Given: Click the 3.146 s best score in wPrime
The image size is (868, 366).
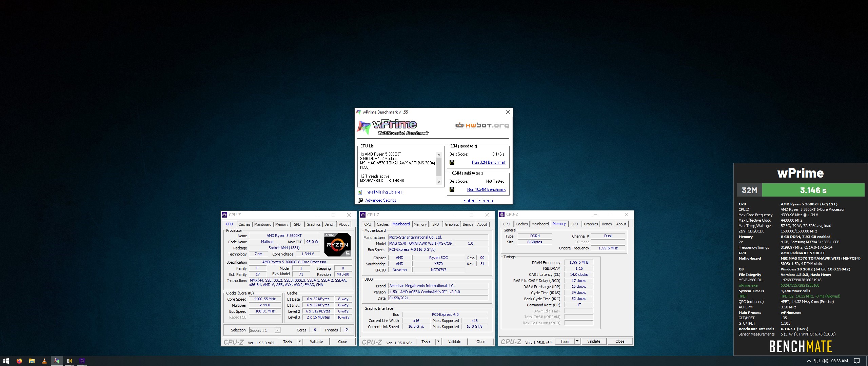Looking at the screenshot, I should pyautogui.click(x=498, y=154).
